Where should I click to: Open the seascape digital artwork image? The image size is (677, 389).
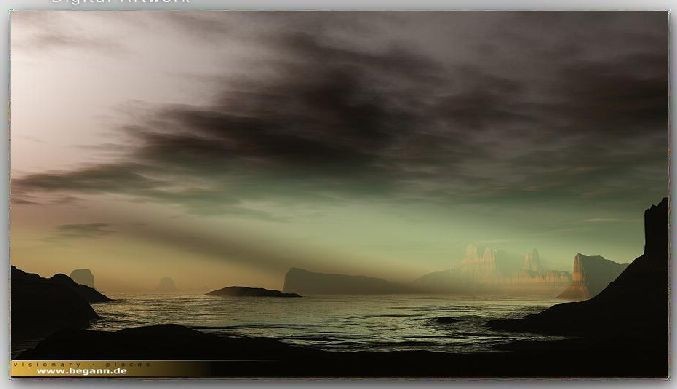339,194
